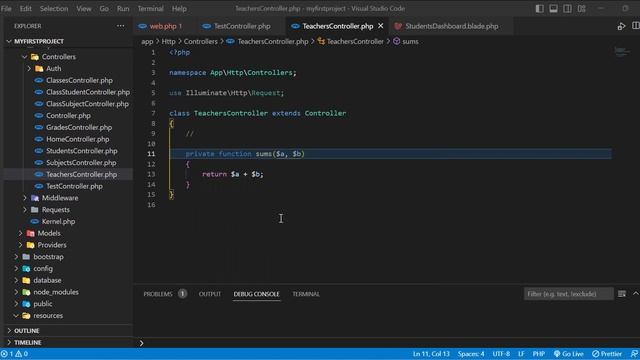This screenshot has height=360, width=640.
Task: Switch to the TERMINAL panel tab
Action: pyautogui.click(x=306, y=294)
